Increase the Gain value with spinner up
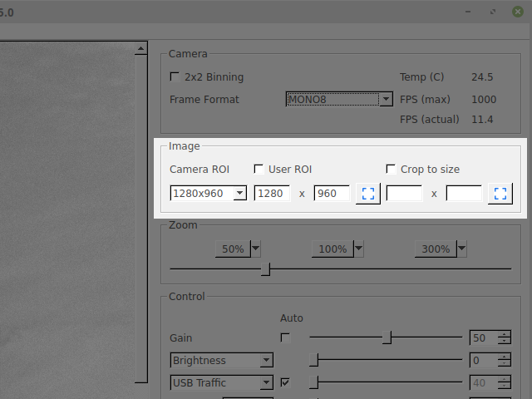The width and height of the screenshot is (532, 399). point(505,334)
